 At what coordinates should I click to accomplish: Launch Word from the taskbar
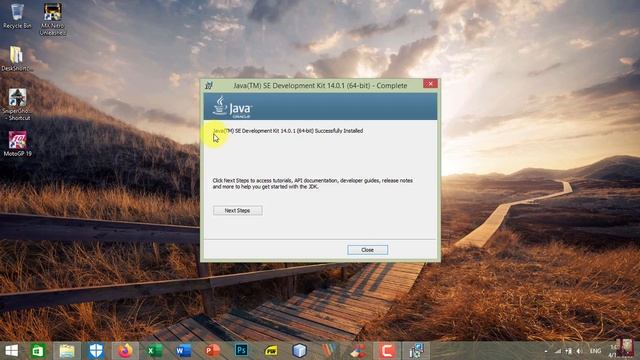[x=184, y=351]
